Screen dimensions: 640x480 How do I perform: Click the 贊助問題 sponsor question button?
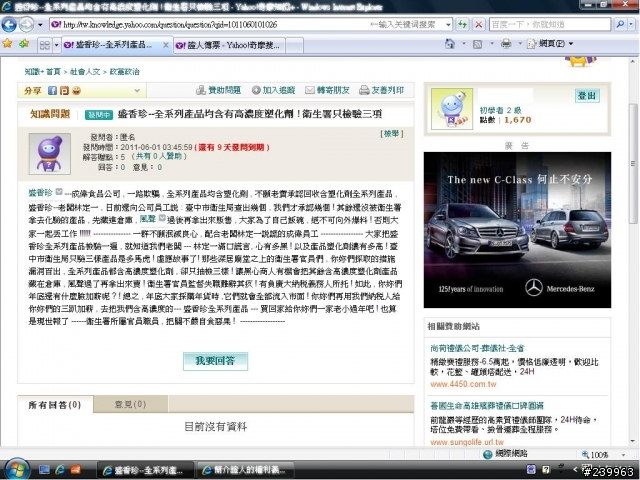[218, 90]
